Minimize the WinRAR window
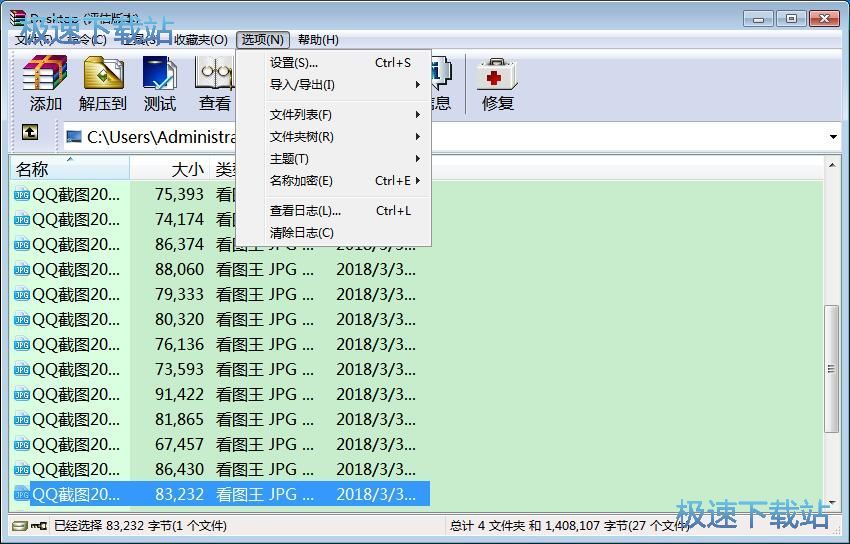Viewport: 850px width, 544px height. coord(758,19)
